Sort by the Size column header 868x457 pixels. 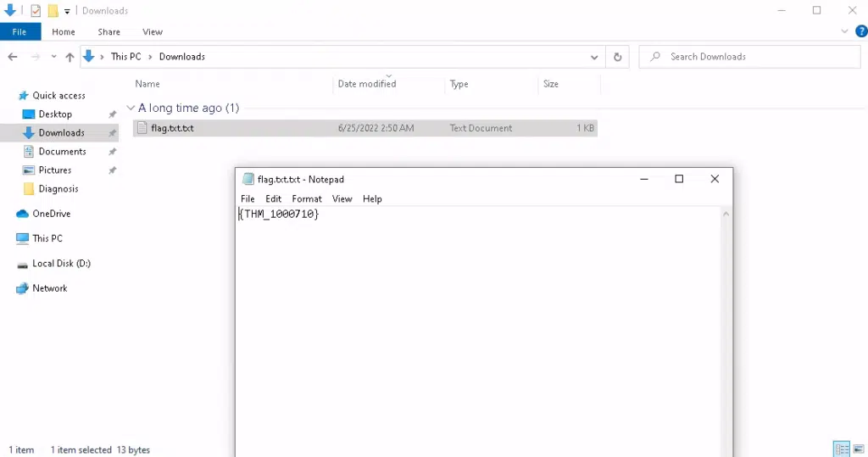(x=551, y=84)
